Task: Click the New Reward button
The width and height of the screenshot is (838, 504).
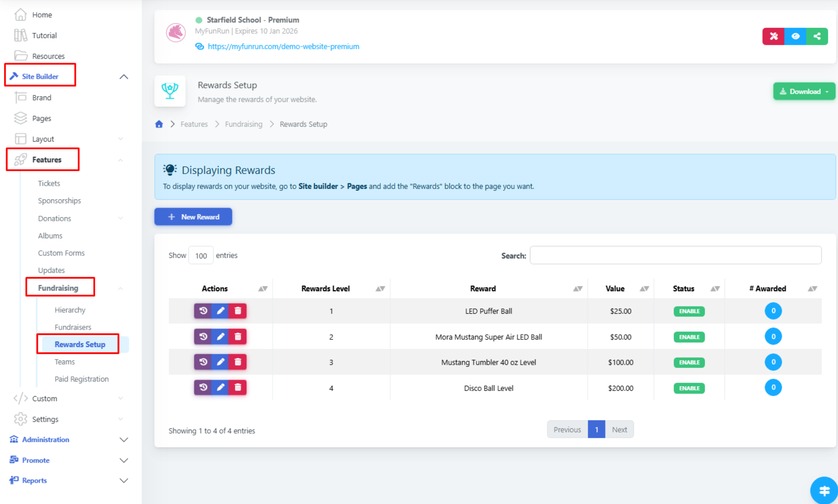Action: pyautogui.click(x=193, y=217)
